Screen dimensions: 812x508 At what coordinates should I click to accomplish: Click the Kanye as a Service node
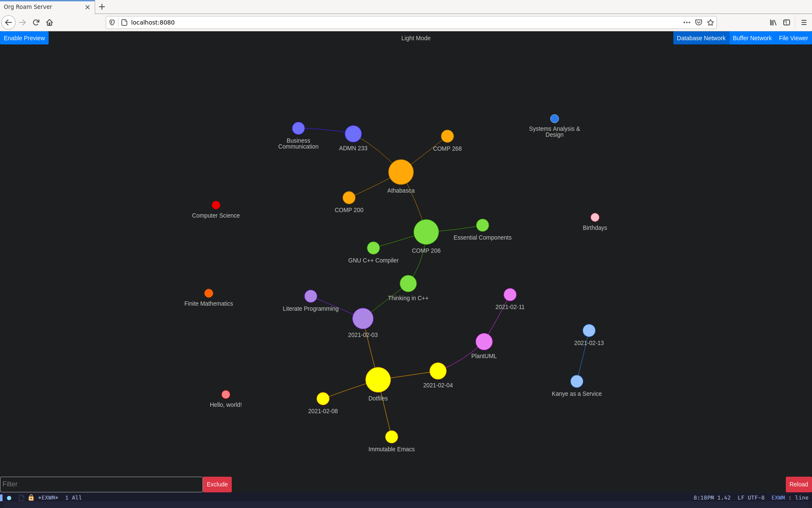(x=576, y=381)
